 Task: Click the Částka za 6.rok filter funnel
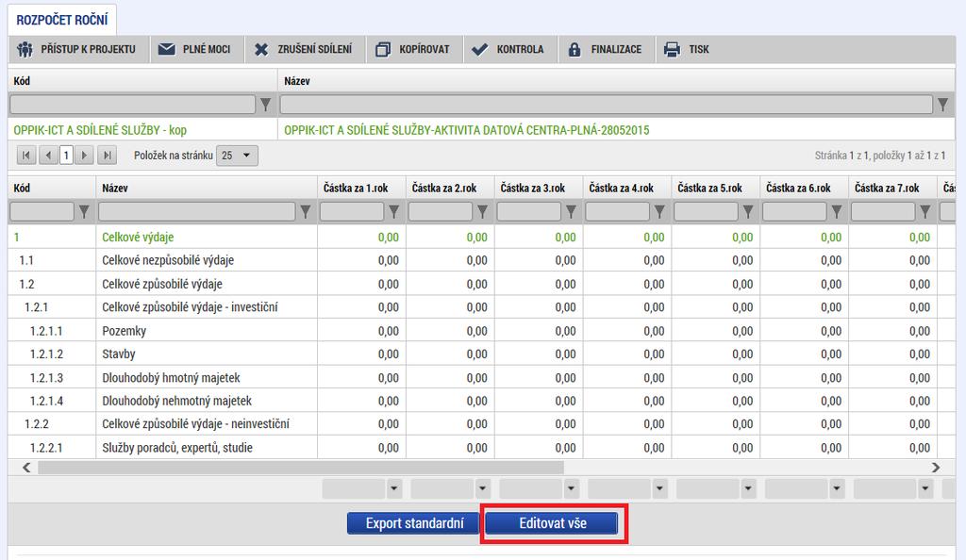(837, 212)
